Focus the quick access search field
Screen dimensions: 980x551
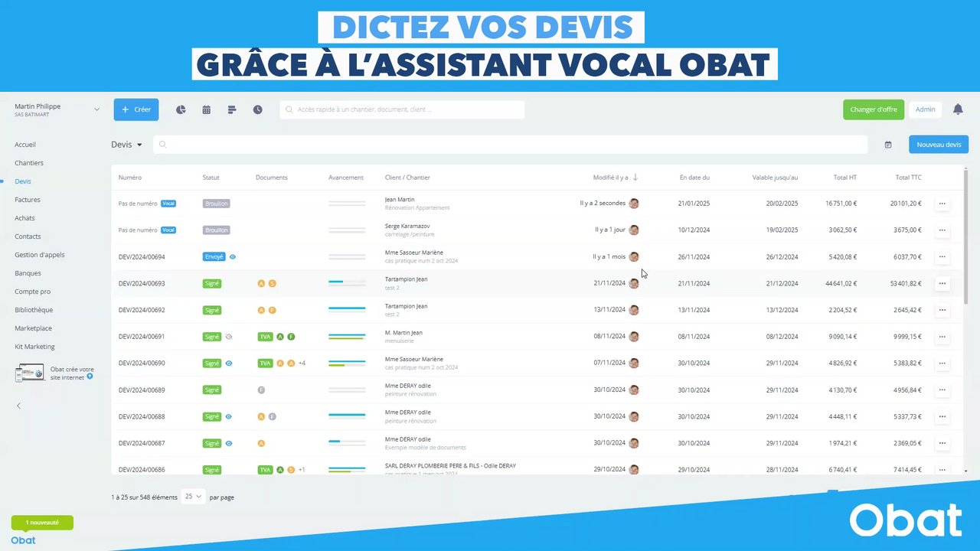click(x=402, y=109)
